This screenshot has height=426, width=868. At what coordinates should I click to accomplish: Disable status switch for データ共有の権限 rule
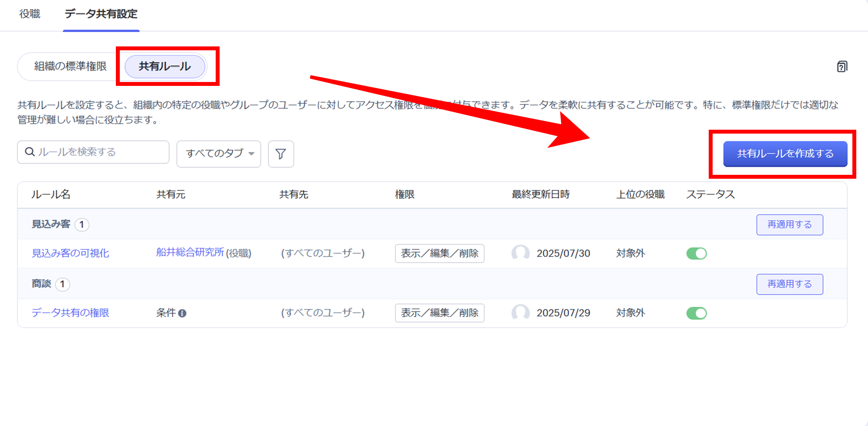click(x=696, y=313)
